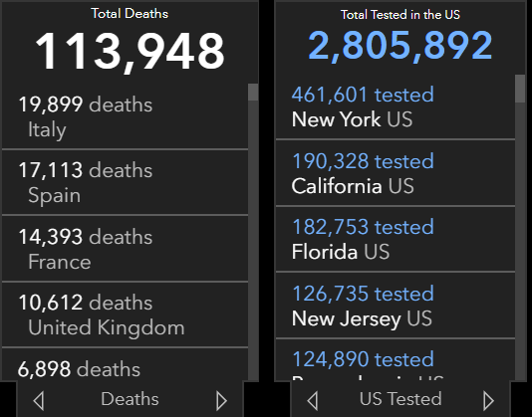The width and height of the screenshot is (532, 417).
Task: Click the right arrow beside US Tested
Action: point(488,400)
